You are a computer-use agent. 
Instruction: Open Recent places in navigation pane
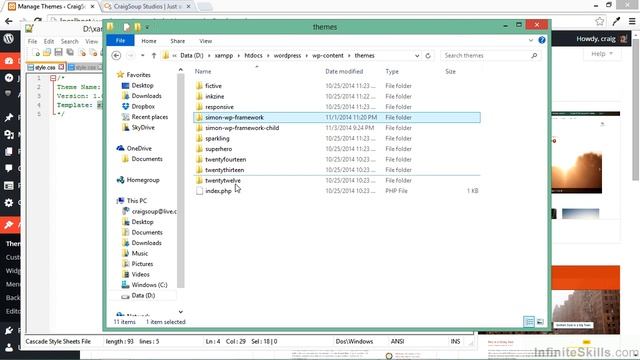point(149,117)
